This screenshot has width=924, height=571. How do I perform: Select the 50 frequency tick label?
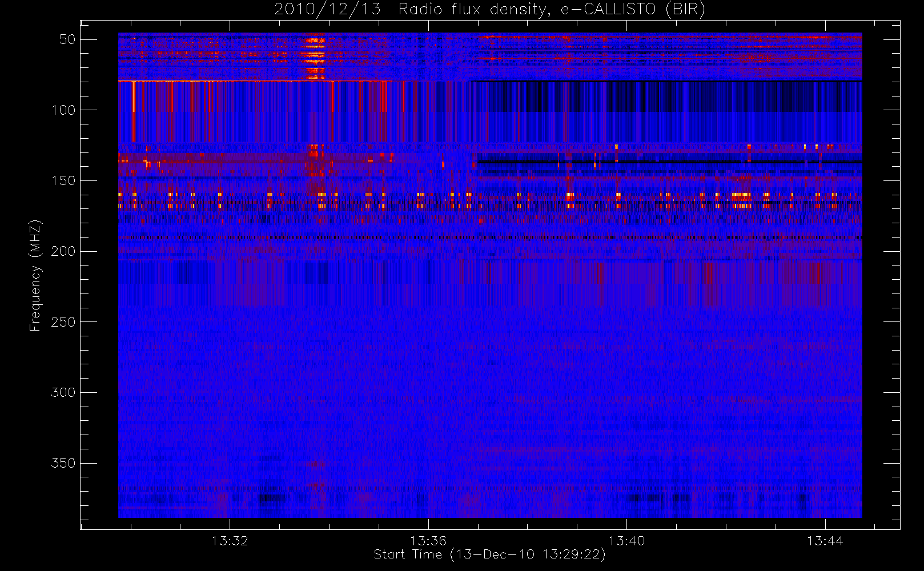pyautogui.click(x=67, y=39)
